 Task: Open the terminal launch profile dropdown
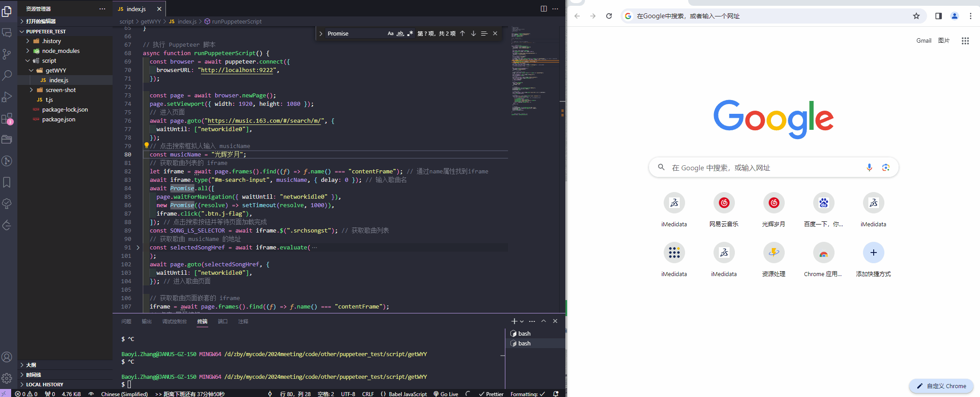[x=522, y=321]
